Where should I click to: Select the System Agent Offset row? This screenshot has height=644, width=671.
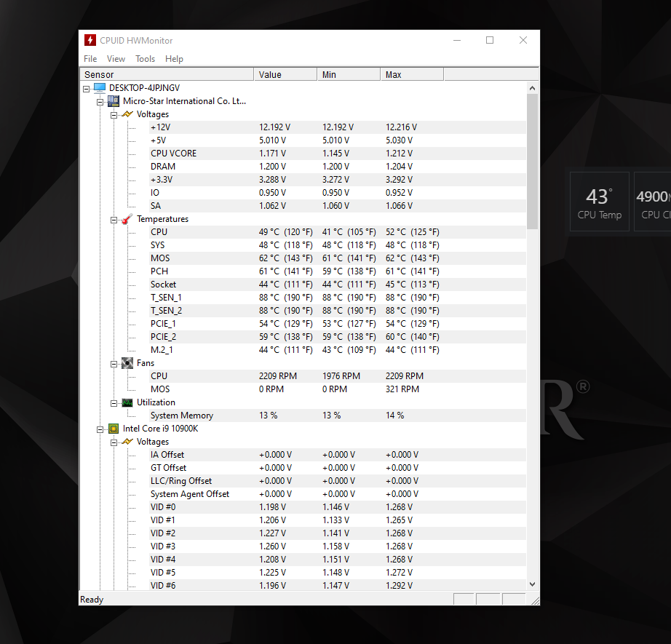[337, 494]
